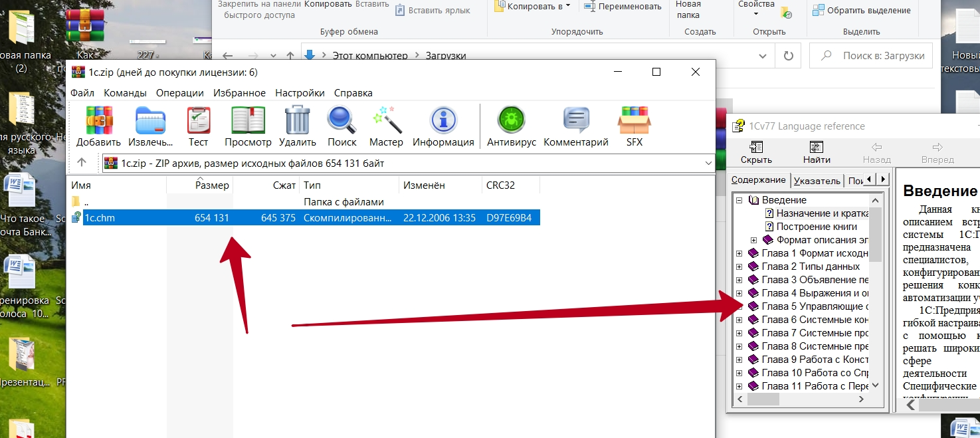Click the Удалить trash icon in WinRAR
Image resolution: width=980 pixels, height=438 pixels.
(297, 126)
